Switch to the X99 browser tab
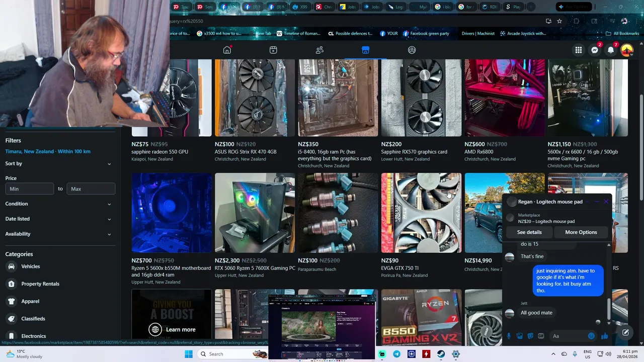The width and height of the screenshot is (644, 362). tap(300, 7)
